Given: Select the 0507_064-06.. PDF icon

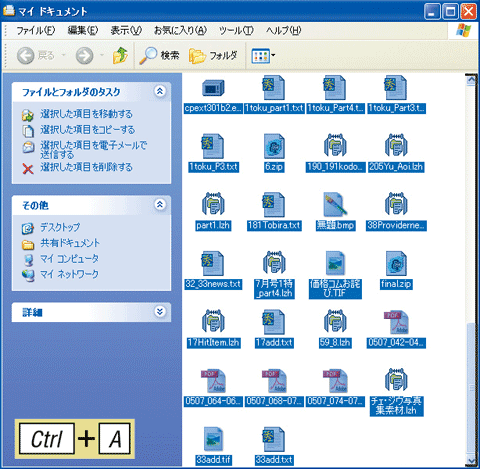Looking at the screenshot, I should click(213, 381).
